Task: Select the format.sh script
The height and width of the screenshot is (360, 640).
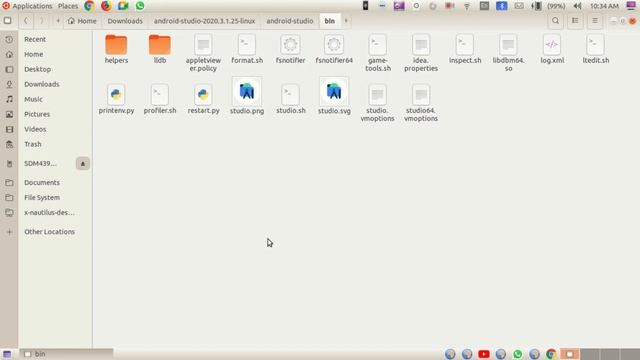Action: [247, 49]
